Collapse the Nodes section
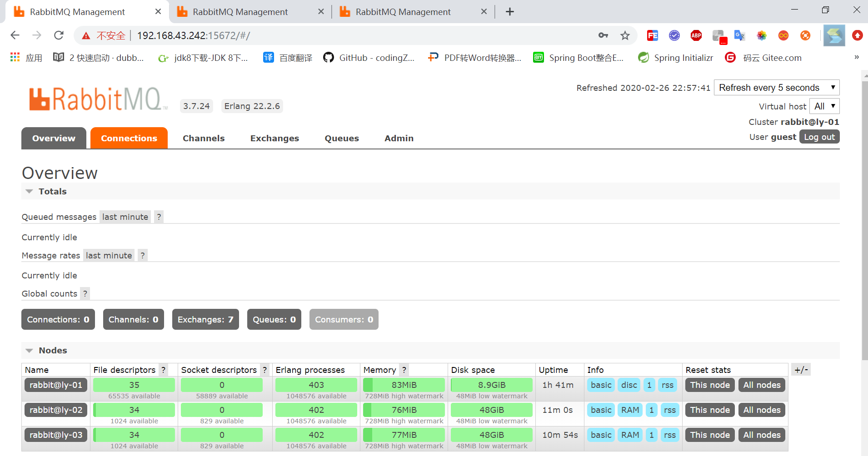868x456 pixels. pyautogui.click(x=46, y=351)
